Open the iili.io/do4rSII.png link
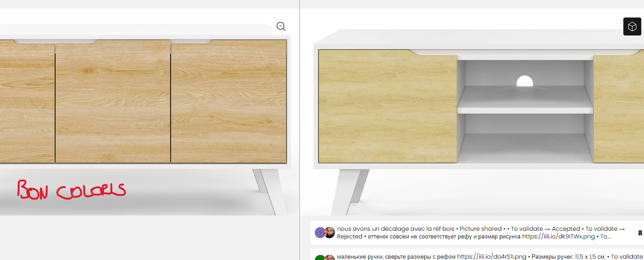644x260 pixels. (492, 257)
